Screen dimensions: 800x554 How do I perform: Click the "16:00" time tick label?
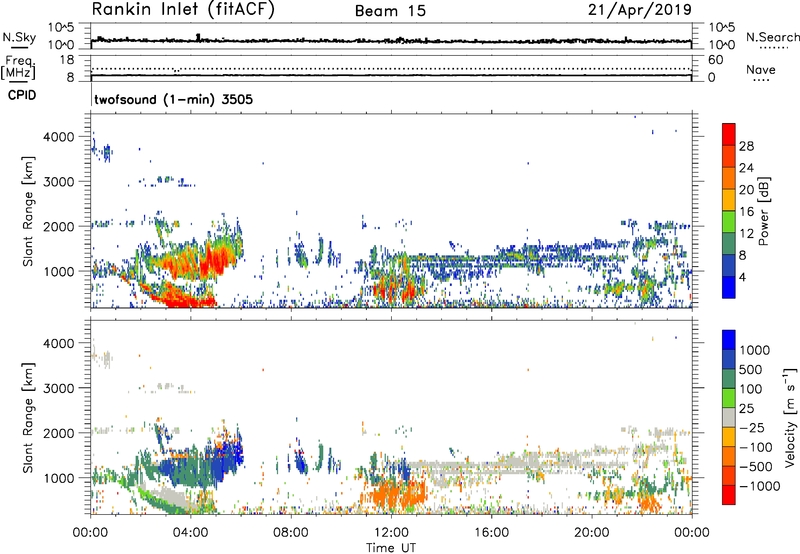[491, 533]
